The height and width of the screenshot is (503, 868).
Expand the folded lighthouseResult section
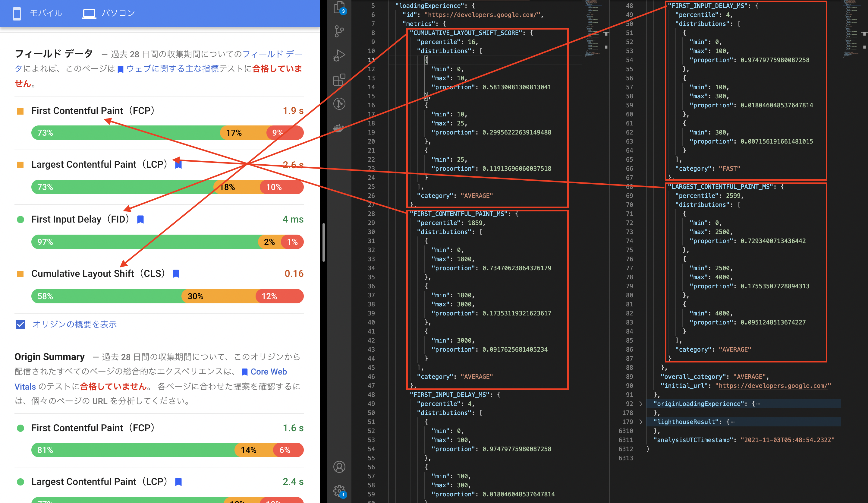pos(641,422)
